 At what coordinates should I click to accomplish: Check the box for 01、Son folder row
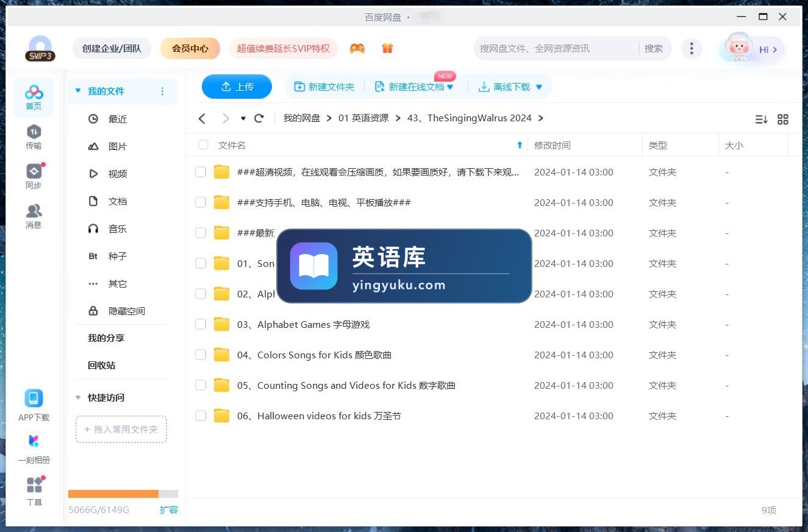pos(201,263)
